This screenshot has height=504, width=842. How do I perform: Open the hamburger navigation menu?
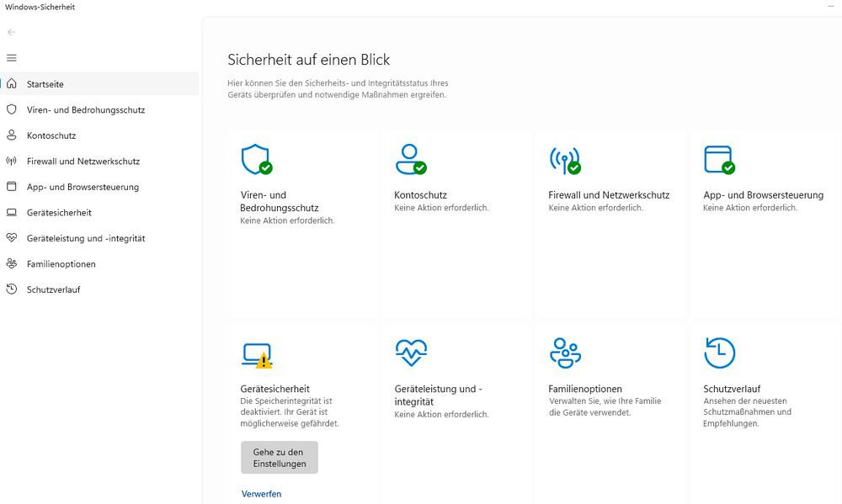point(11,58)
